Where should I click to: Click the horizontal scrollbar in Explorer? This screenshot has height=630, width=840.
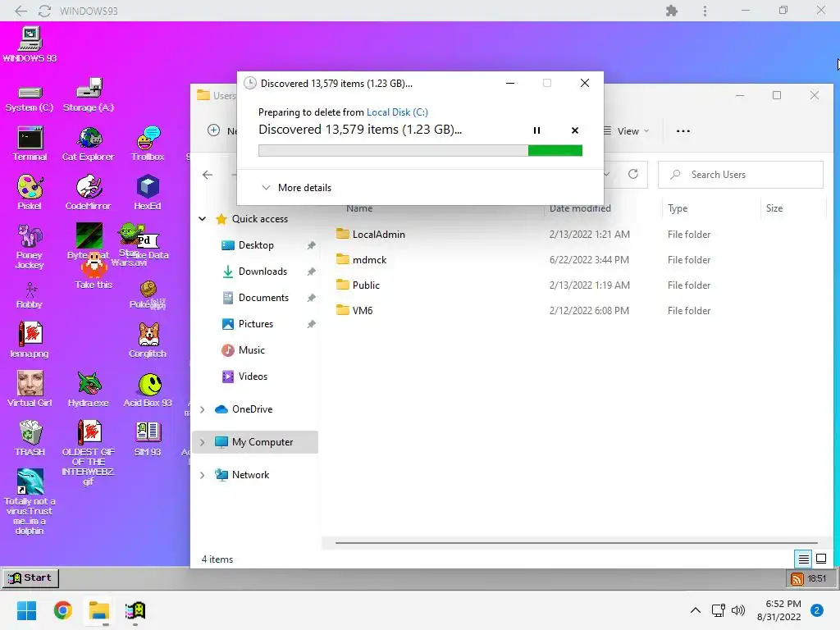pos(577,543)
